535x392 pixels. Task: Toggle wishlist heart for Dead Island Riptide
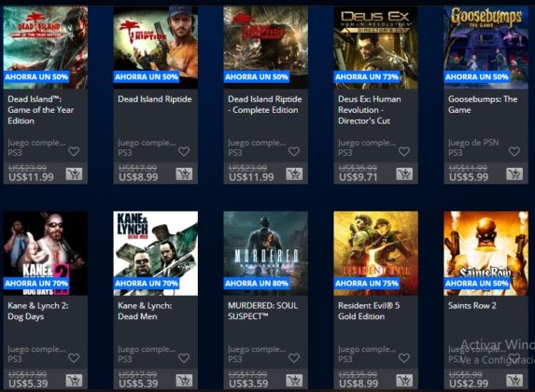tap(184, 151)
